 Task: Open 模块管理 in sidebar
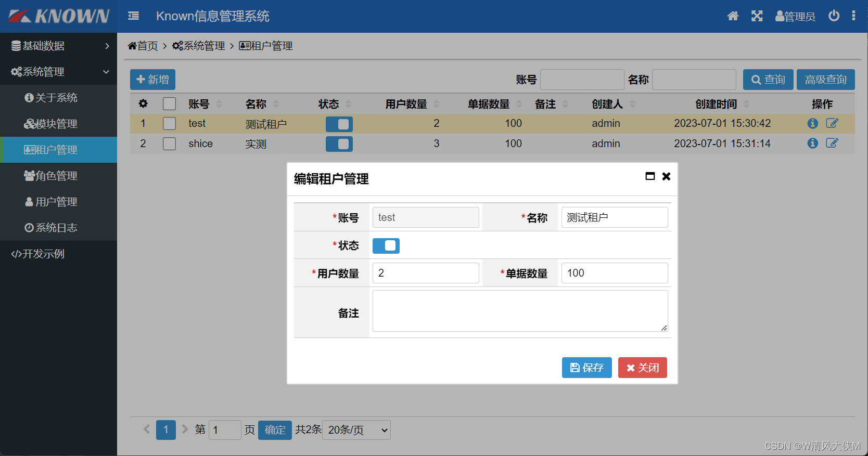click(58, 124)
